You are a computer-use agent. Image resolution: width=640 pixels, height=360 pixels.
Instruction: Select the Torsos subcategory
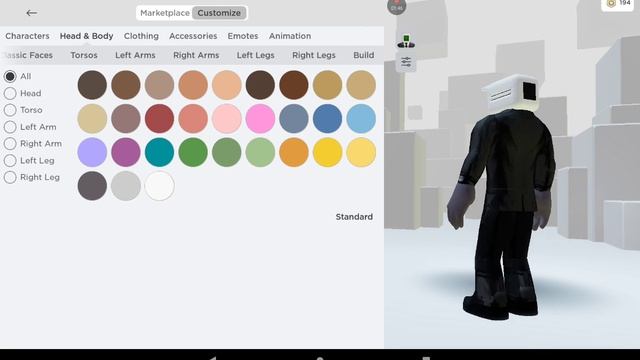[x=84, y=55]
